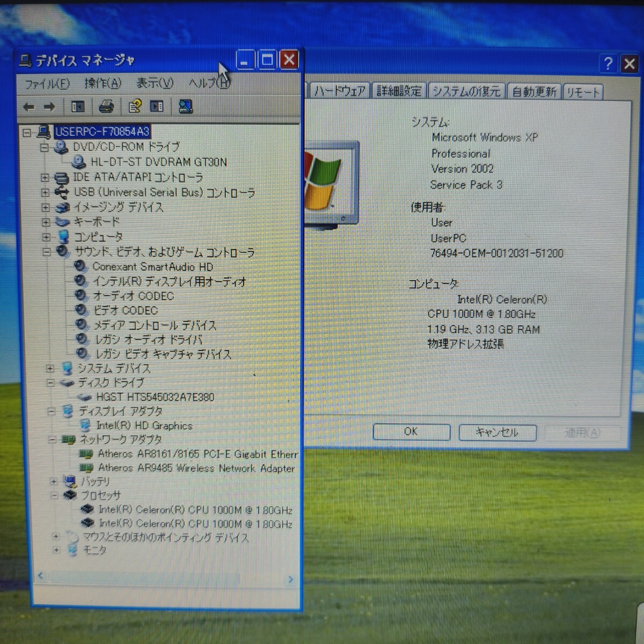The image size is (644, 644).
Task: Expand the mouse and pointing devices node
Action: coord(55,536)
